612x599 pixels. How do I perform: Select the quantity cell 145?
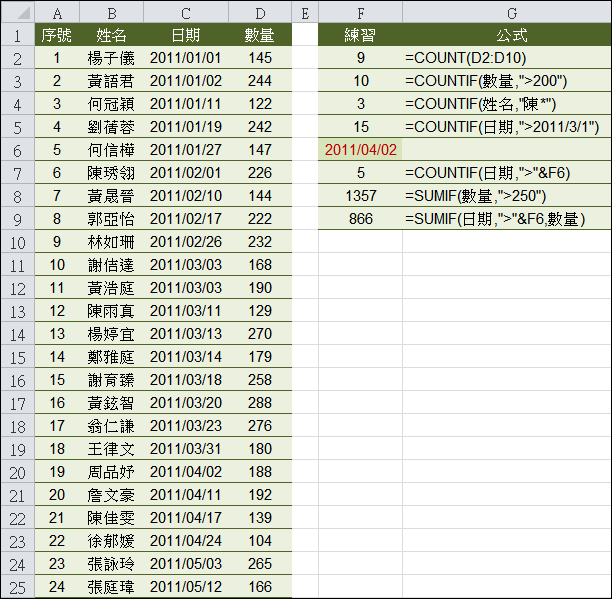[x=260, y=58]
